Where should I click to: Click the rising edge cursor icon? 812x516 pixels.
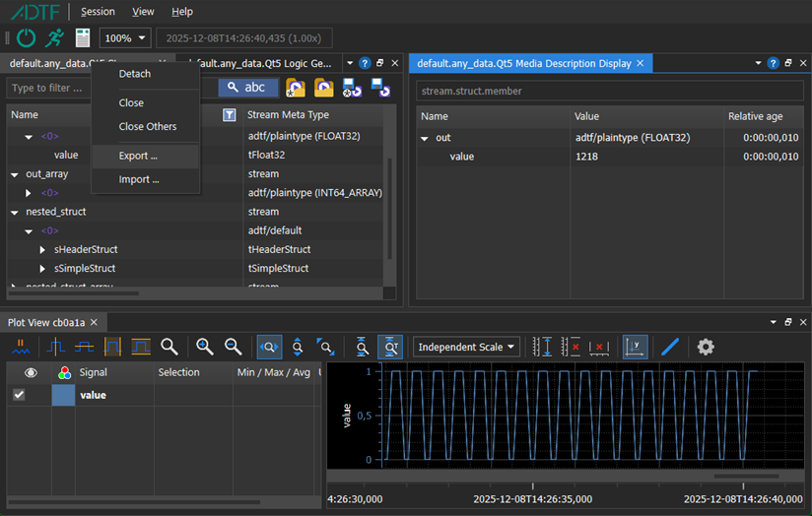pos(55,347)
